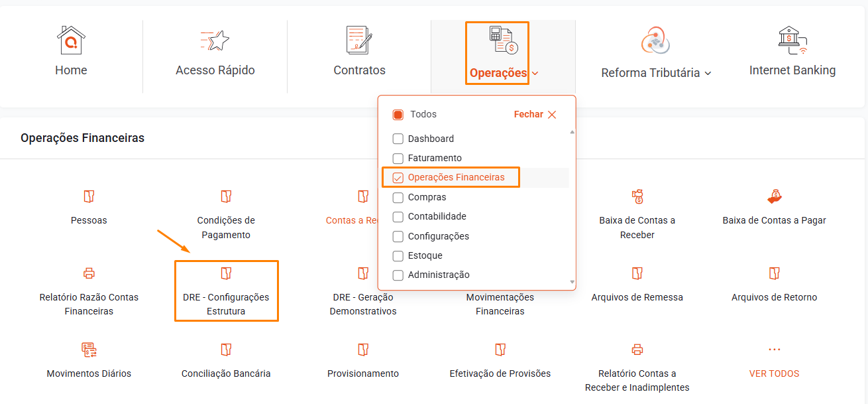Open Relatório Razão Contas Financeiras printer icon
The width and height of the screenshot is (868, 404).
(89, 273)
